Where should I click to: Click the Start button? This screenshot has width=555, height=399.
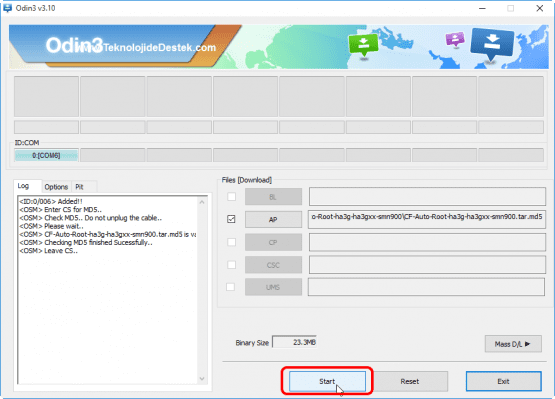(x=327, y=381)
